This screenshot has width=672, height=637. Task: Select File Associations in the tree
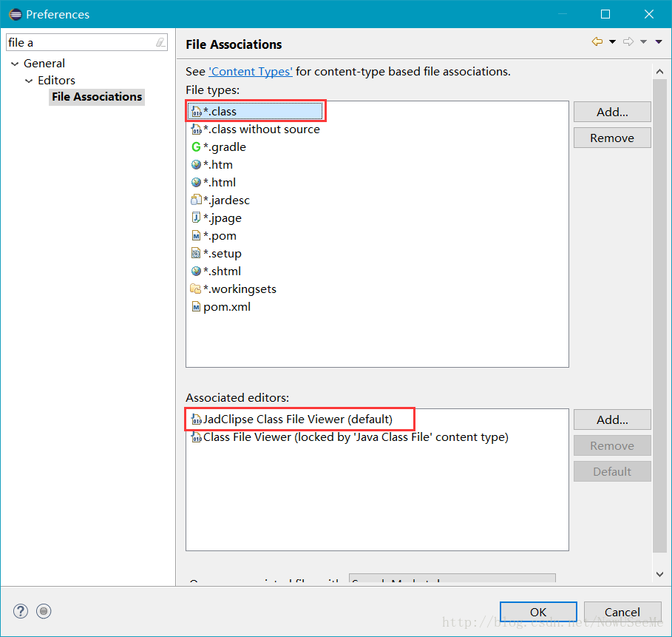[x=97, y=97]
